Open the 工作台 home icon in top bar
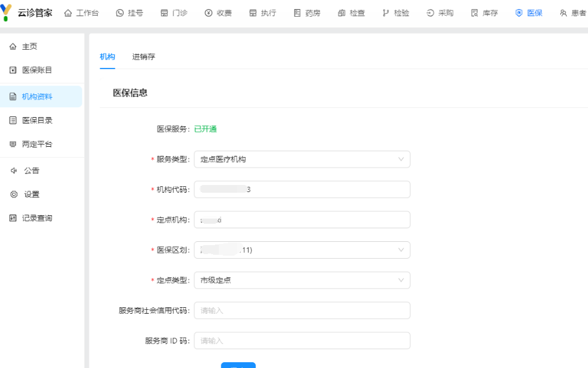 (x=68, y=13)
